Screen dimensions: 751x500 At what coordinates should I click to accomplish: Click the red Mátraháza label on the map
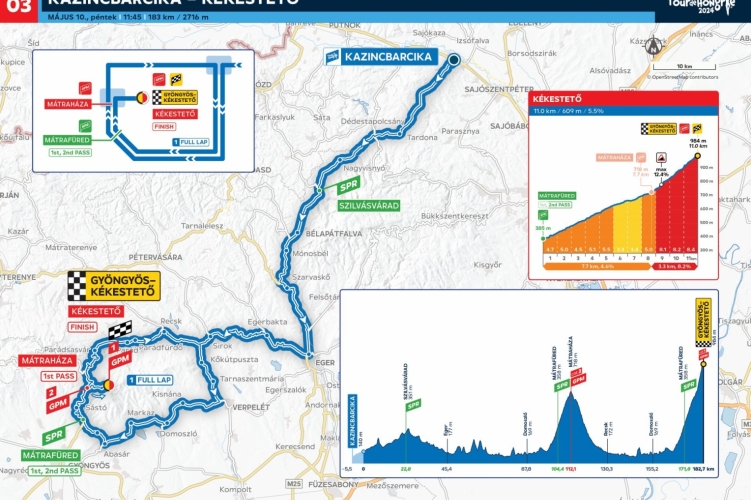[x=47, y=360]
